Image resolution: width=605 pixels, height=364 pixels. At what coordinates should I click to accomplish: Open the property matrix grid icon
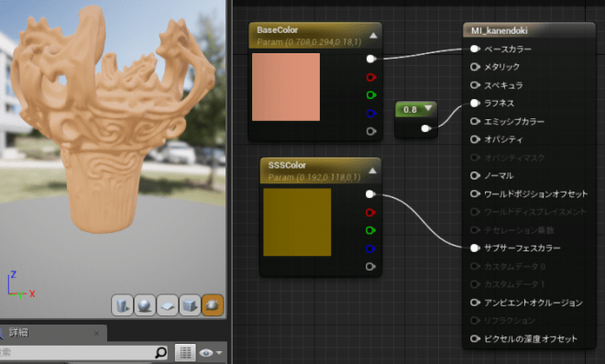point(185,352)
